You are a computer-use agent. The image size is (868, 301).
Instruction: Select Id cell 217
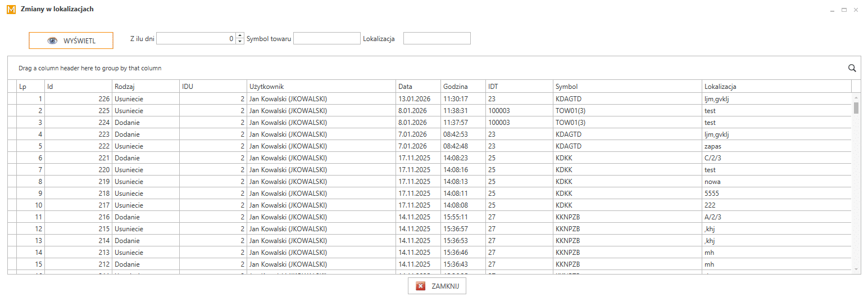(x=78, y=205)
